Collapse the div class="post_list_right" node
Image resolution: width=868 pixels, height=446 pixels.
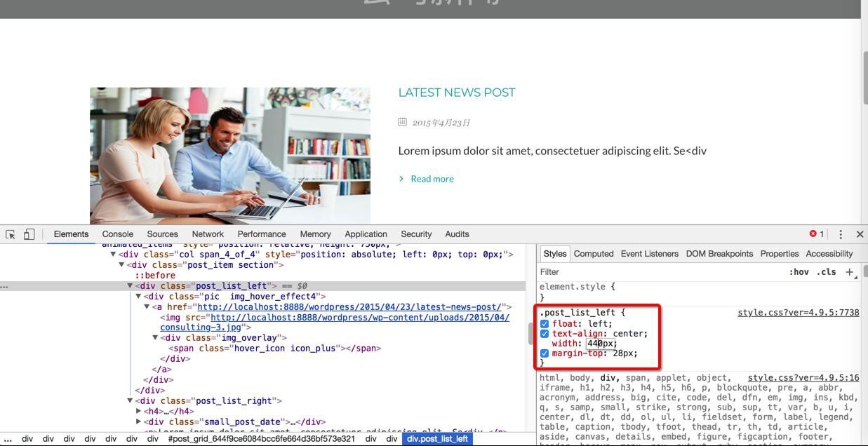[130, 401]
